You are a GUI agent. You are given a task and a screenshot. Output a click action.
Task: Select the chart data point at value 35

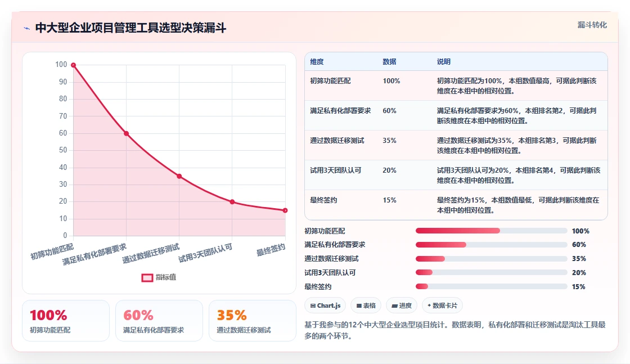click(x=179, y=176)
